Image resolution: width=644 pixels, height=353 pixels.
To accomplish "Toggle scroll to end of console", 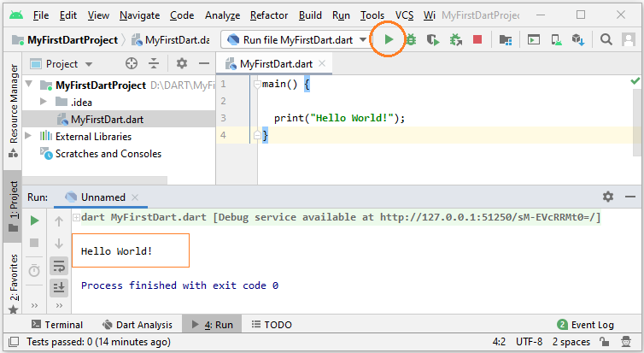I will (x=59, y=287).
